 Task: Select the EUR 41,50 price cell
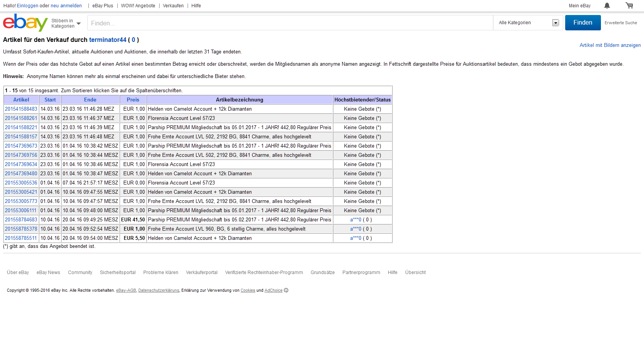[x=133, y=220]
